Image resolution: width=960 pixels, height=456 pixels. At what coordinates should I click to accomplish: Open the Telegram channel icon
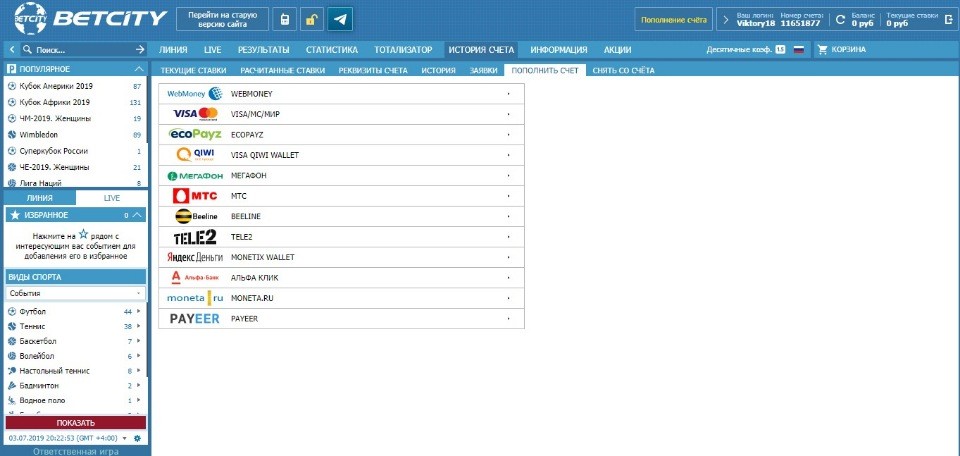click(x=339, y=19)
